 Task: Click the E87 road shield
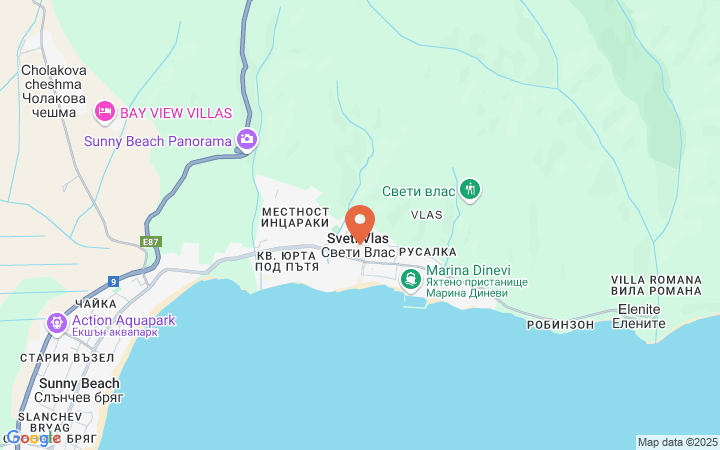tap(151, 242)
